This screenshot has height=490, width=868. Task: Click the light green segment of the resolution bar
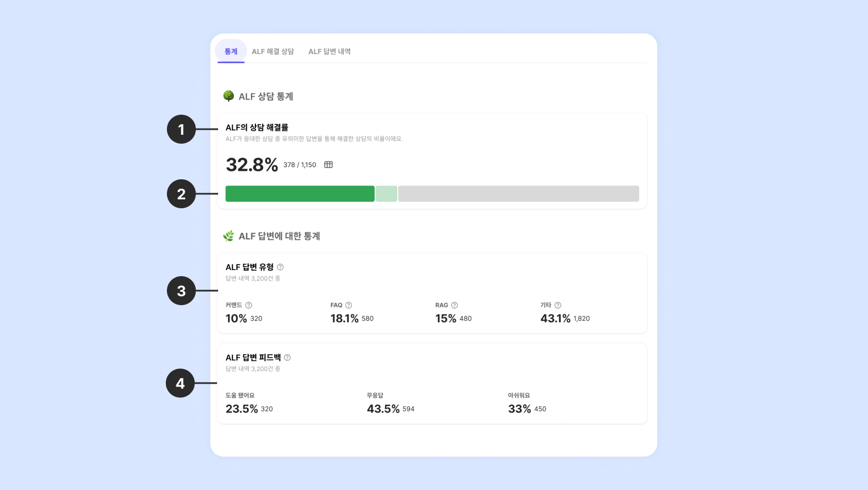pos(386,194)
